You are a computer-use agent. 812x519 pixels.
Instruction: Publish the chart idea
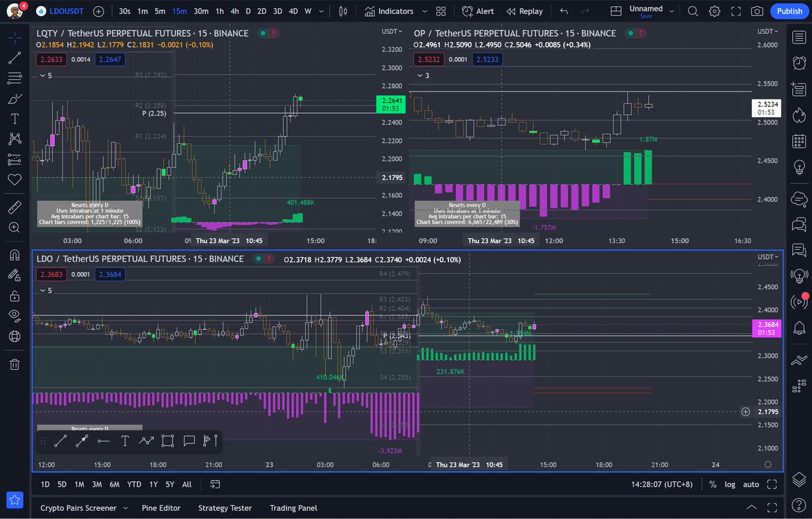(x=789, y=11)
